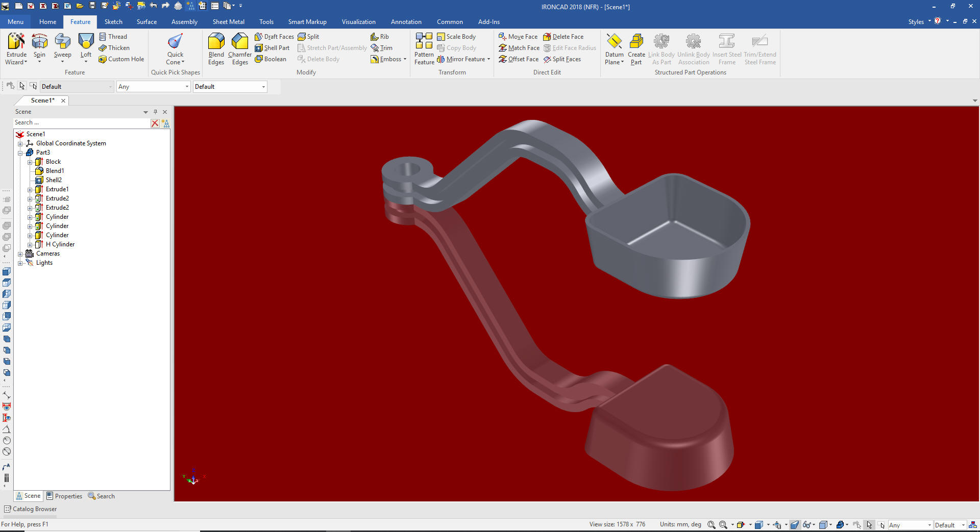Viewport: 980px width, 532px height.
Task: Clear the scene search filter
Action: click(155, 123)
